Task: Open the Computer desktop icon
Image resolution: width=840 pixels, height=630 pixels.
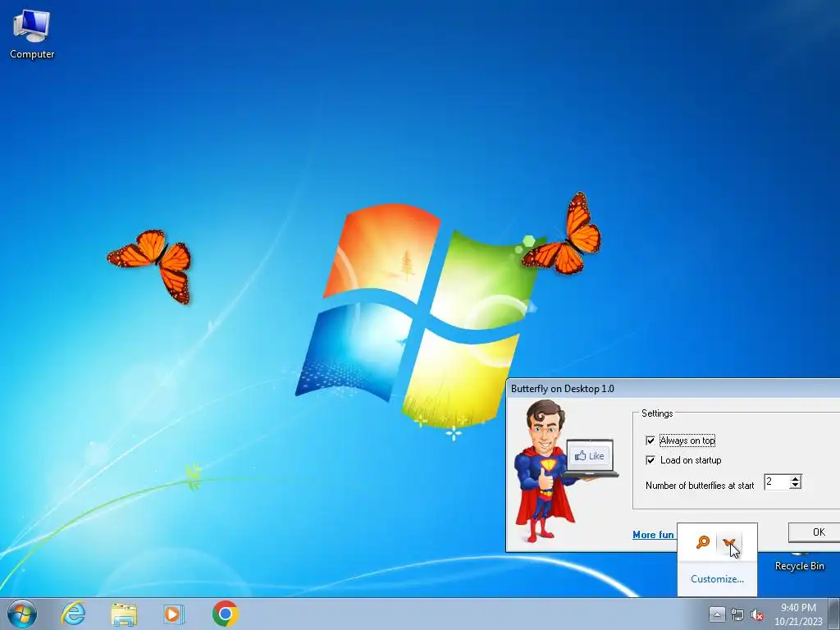Action: pos(32,33)
